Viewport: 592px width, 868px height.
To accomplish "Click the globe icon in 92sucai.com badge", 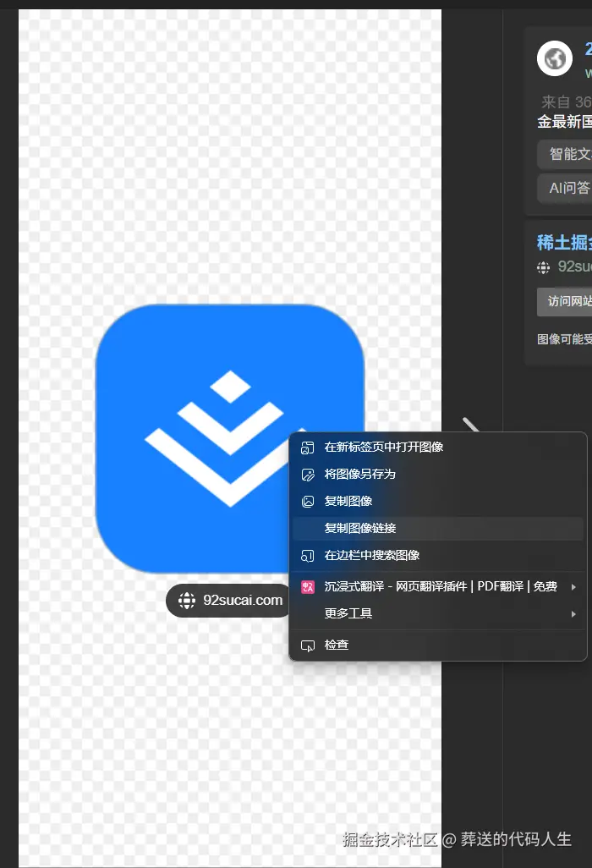I will pos(186,601).
